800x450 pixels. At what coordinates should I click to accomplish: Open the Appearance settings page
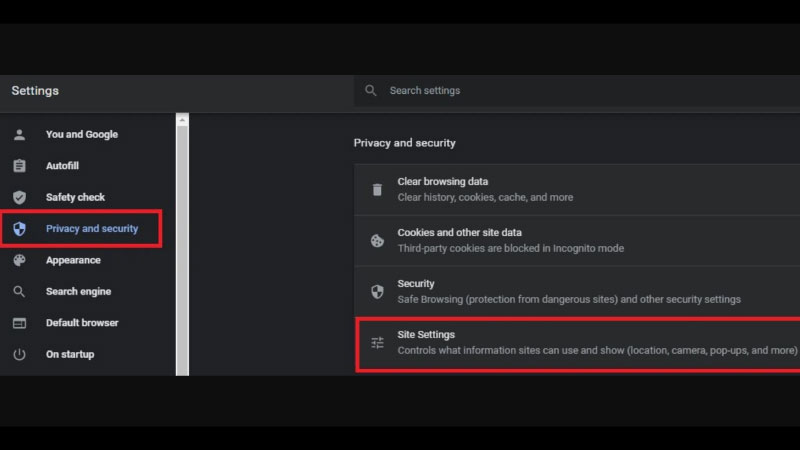pos(73,260)
